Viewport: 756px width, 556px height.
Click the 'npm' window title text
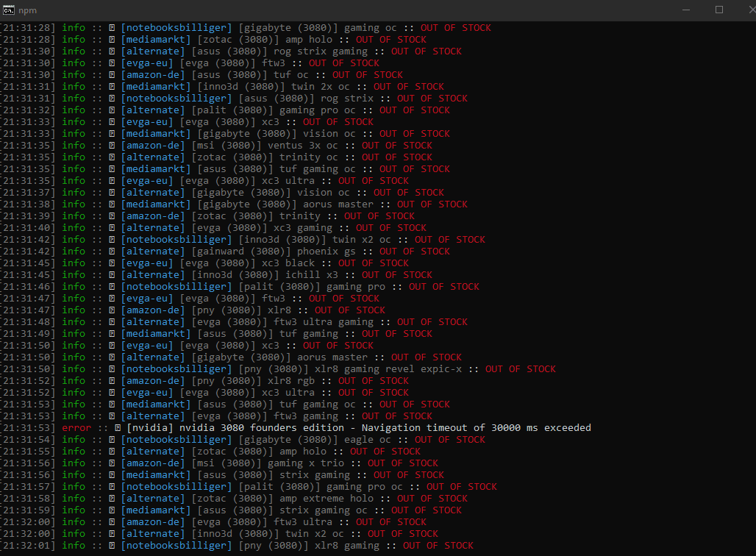(x=27, y=10)
